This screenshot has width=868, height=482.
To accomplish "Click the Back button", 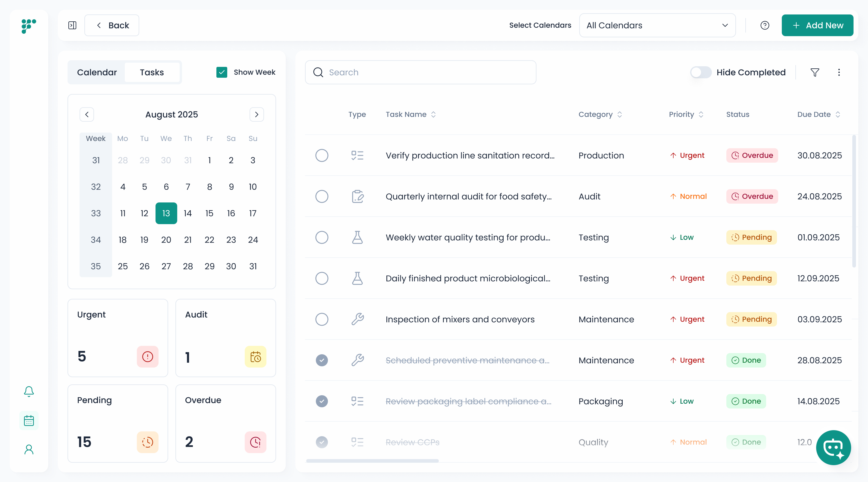I will point(112,25).
